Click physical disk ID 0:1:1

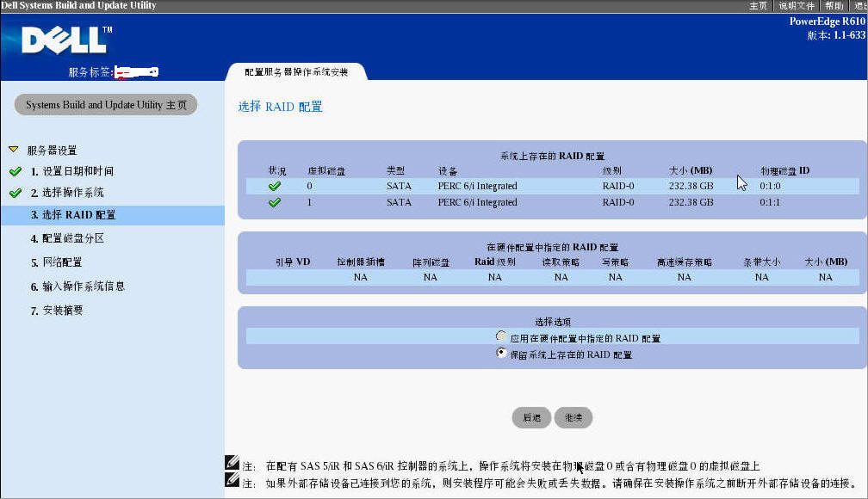coord(770,202)
